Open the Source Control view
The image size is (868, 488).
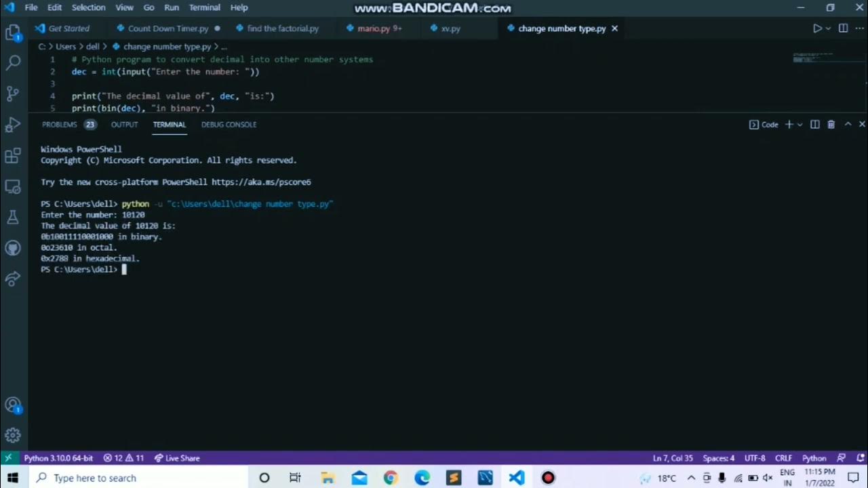(x=13, y=94)
